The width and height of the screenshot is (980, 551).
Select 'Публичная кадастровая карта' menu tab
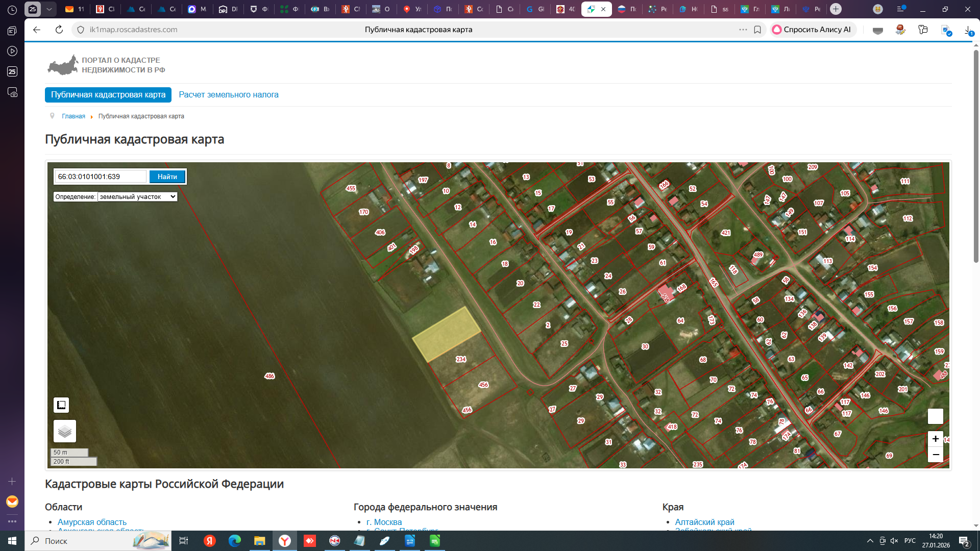[108, 95]
